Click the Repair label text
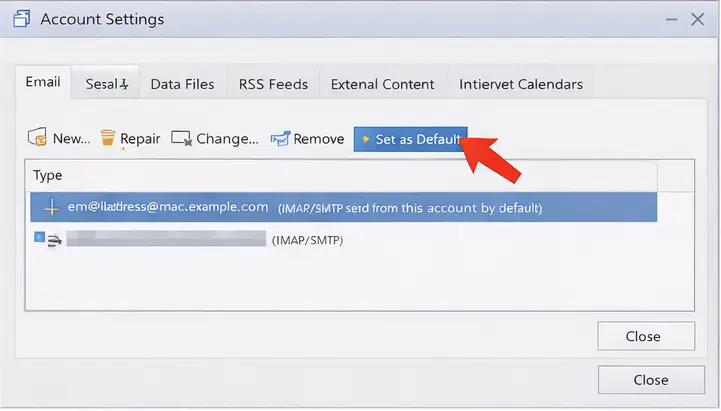 tap(140, 138)
